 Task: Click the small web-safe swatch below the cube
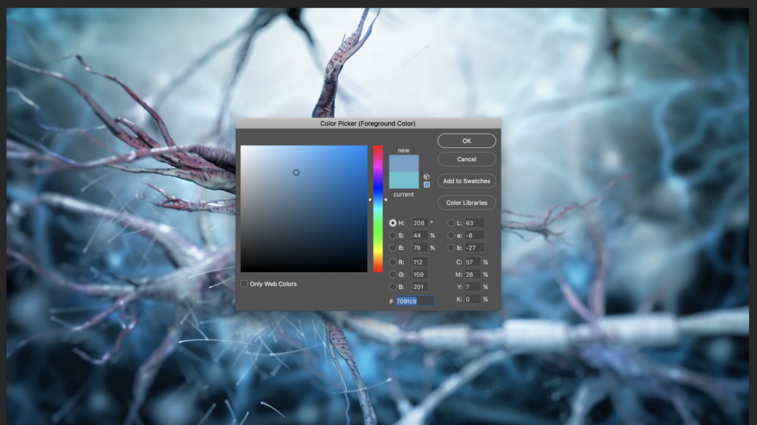(x=427, y=185)
